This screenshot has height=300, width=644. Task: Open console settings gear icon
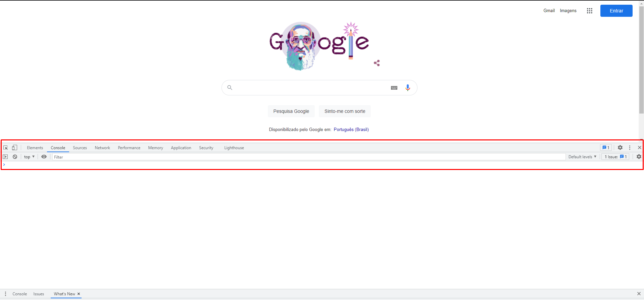pyautogui.click(x=639, y=157)
